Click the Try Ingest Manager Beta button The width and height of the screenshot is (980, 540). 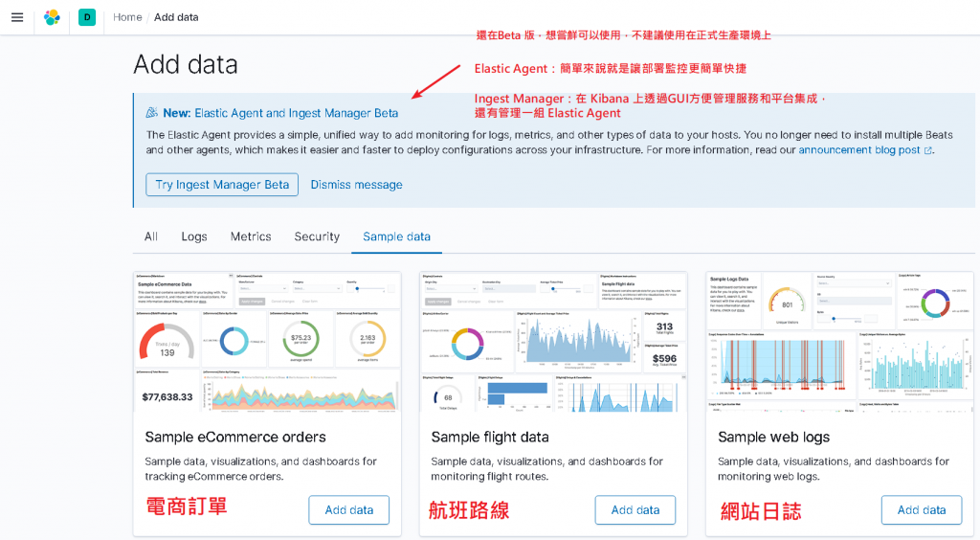coord(222,185)
